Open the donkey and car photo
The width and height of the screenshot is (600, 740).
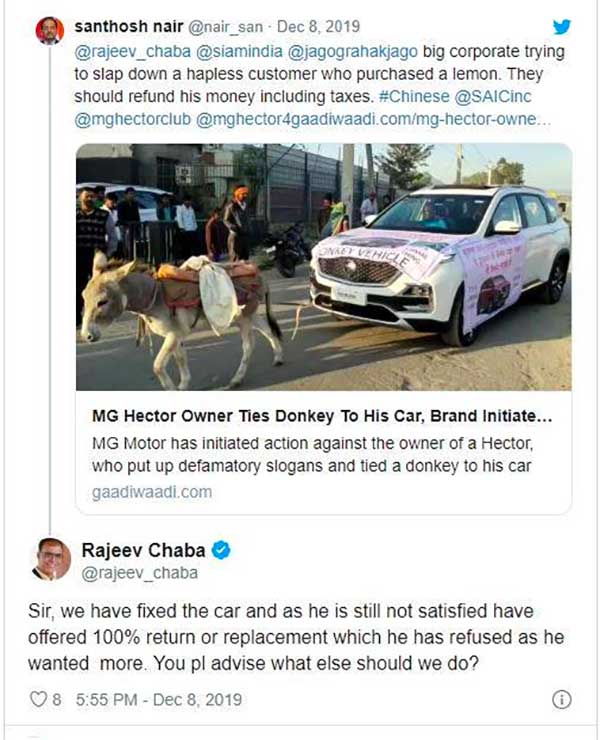point(323,265)
